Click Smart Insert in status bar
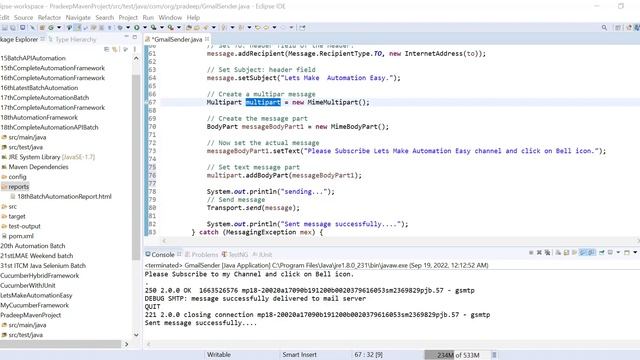This screenshot has height=360, width=640. click(299, 355)
